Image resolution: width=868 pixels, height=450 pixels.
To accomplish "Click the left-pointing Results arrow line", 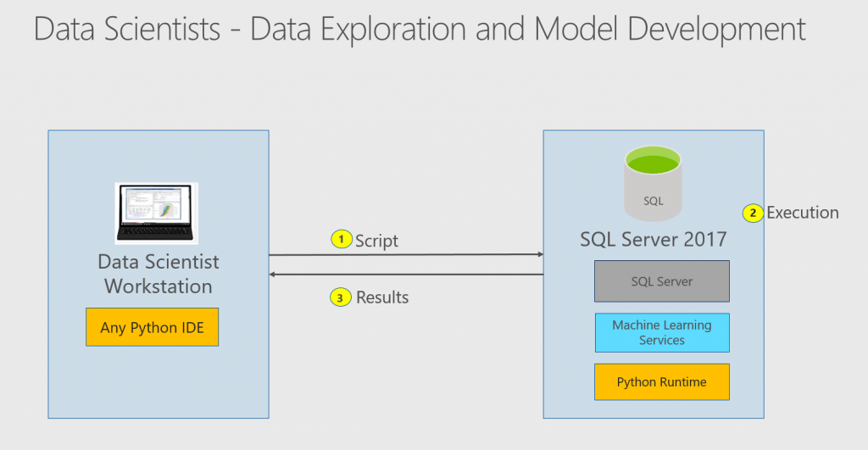I will point(405,275).
